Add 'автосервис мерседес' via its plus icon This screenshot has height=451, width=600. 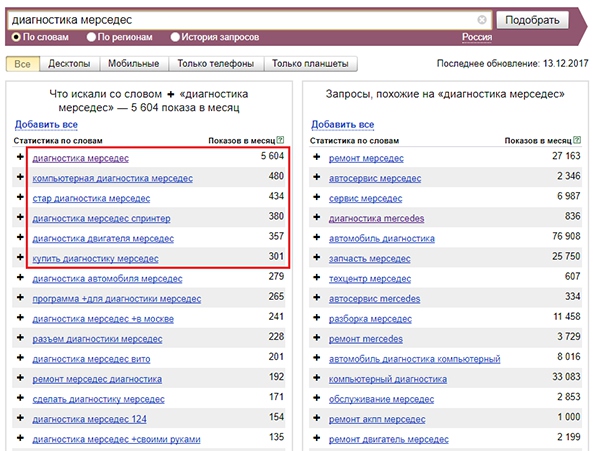point(316,177)
